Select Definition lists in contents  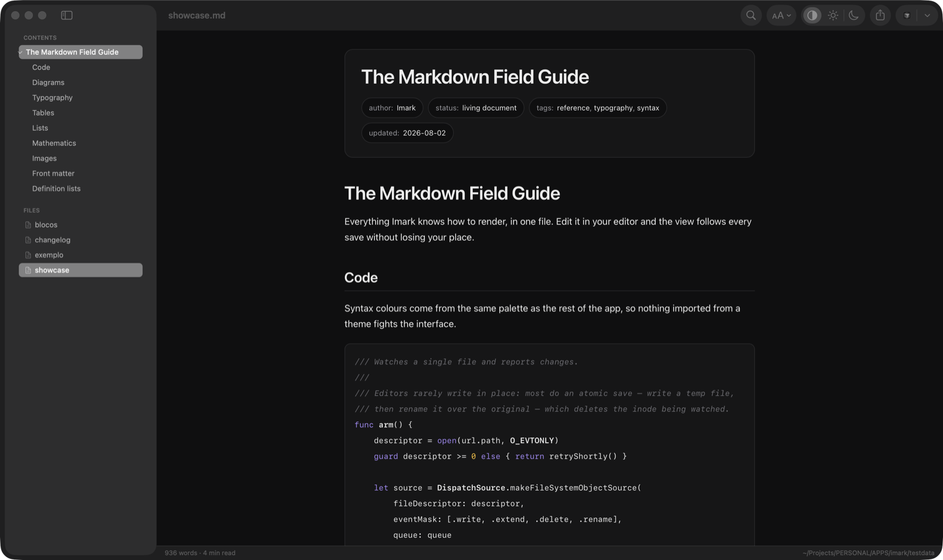(x=56, y=188)
